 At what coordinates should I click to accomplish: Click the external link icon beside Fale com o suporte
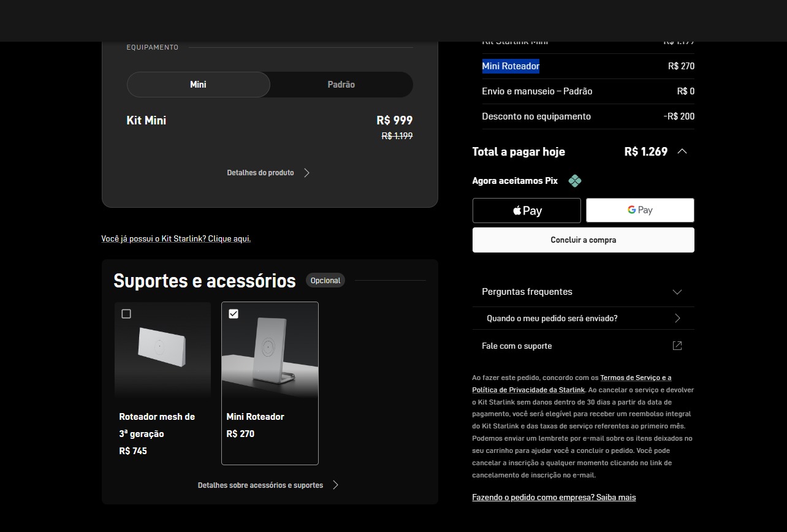pos(677,346)
